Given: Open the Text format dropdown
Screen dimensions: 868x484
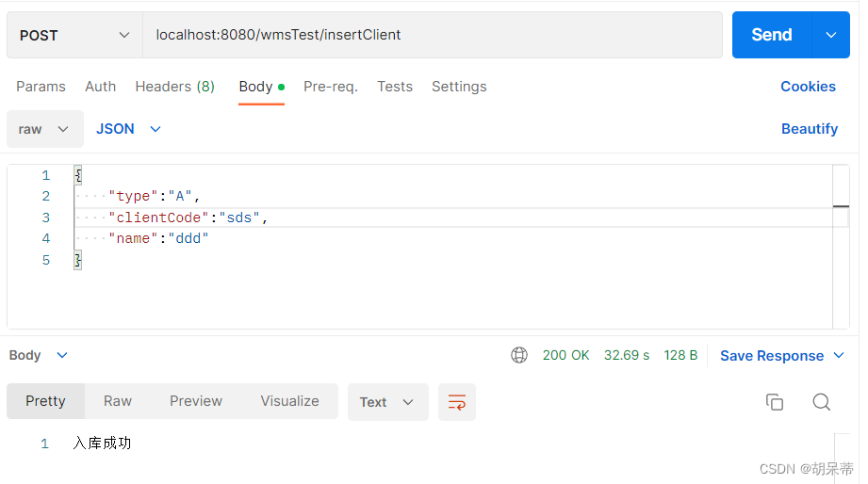Looking at the screenshot, I should click(x=387, y=402).
